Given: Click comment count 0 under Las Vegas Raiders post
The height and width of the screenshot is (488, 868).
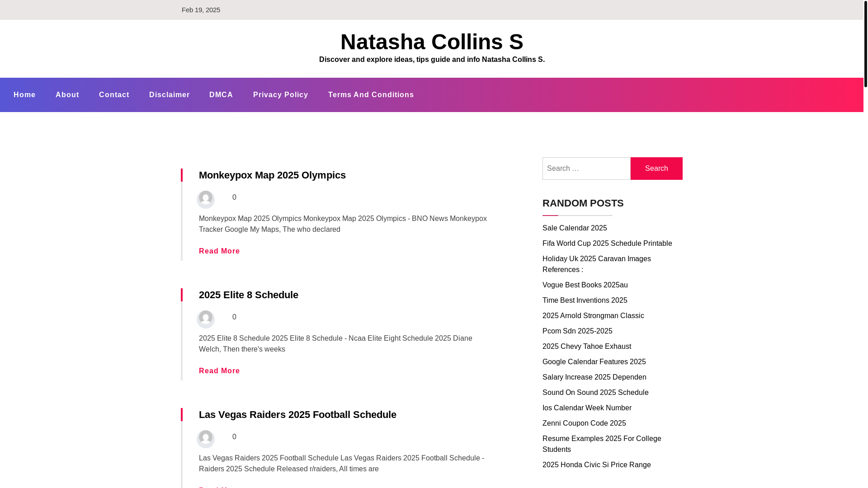Looking at the screenshot, I should click(234, 437).
